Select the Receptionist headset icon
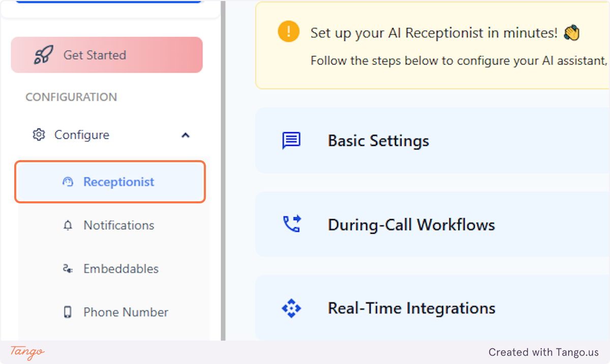Screen dimensions: 610x364 click(68, 181)
